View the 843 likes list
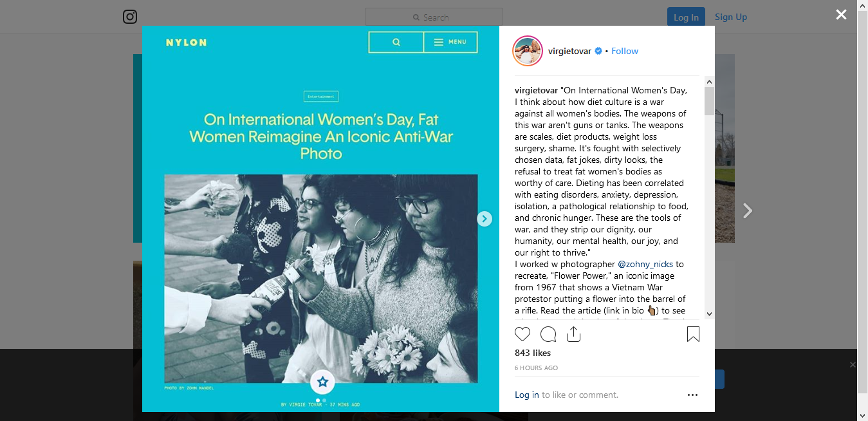Image resolution: width=868 pixels, height=421 pixels. click(x=533, y=353)
